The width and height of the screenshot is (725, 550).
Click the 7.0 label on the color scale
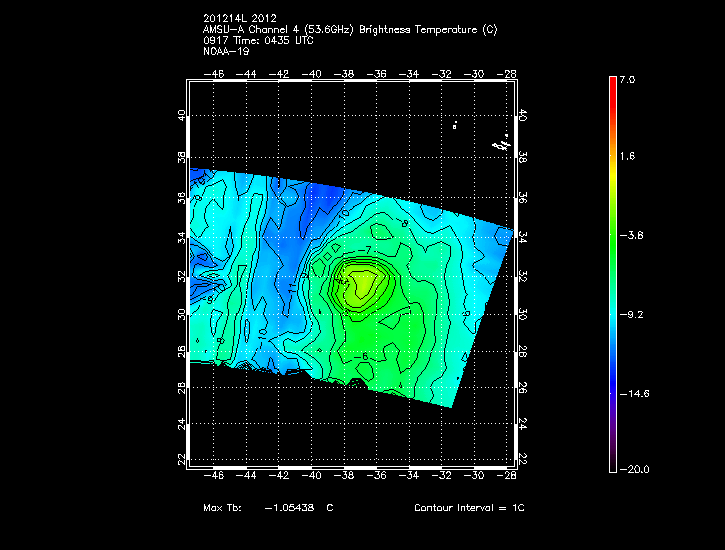pyautogui.click(x=625, y=79)
